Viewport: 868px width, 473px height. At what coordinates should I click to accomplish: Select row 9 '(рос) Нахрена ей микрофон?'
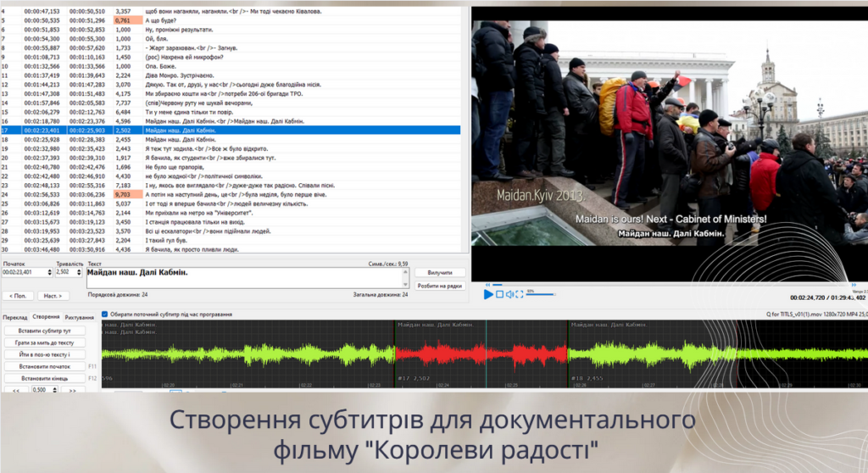(x=231, y=57)
